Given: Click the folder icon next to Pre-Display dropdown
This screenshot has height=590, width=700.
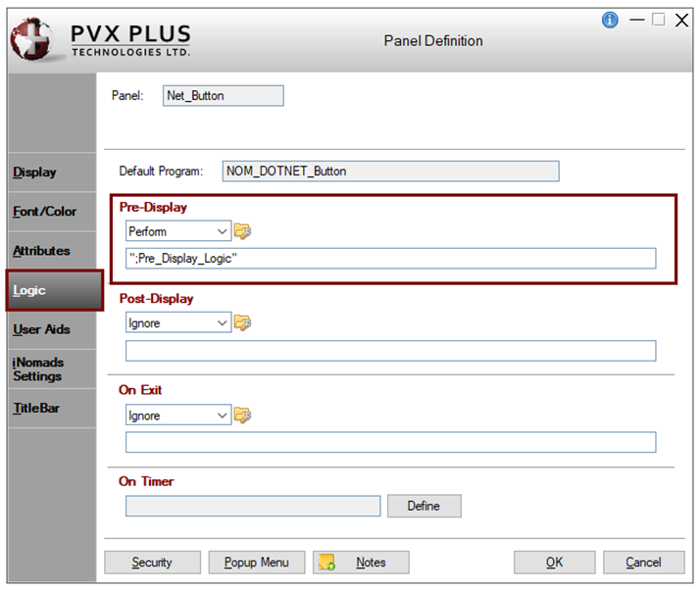Looking at the screenshot, I should pyautogui.click(x=242, y=231).
